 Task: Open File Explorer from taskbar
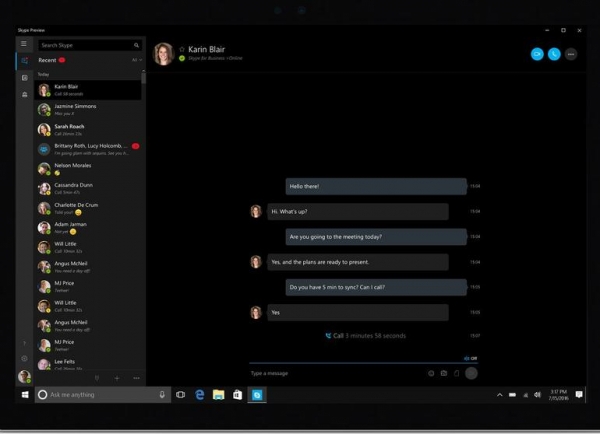click(218, 395)
